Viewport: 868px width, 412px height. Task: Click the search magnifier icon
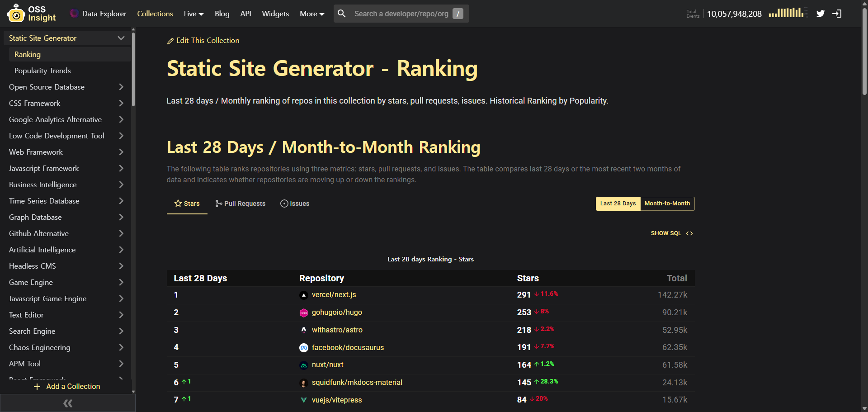coord(342,14)
